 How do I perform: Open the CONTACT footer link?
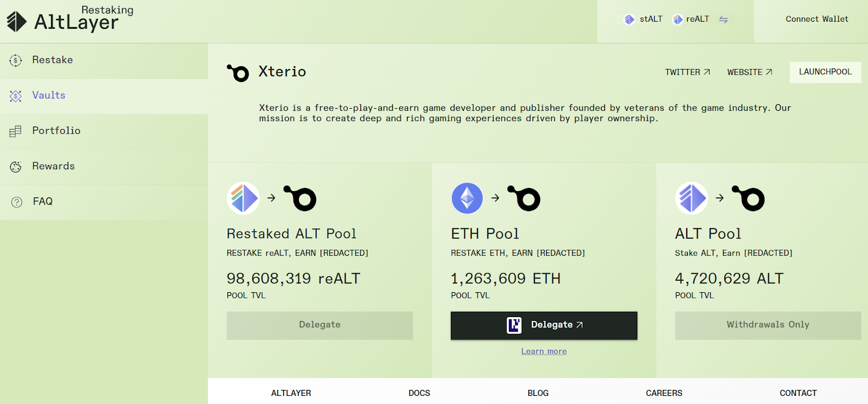tap(798, 393)
